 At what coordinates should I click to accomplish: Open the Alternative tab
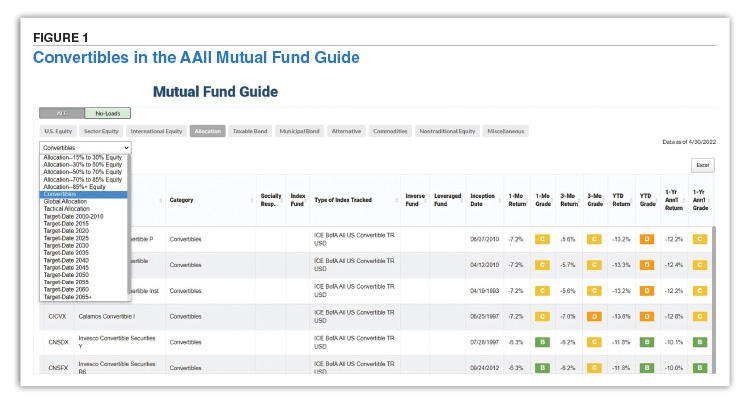pos(346,131)
